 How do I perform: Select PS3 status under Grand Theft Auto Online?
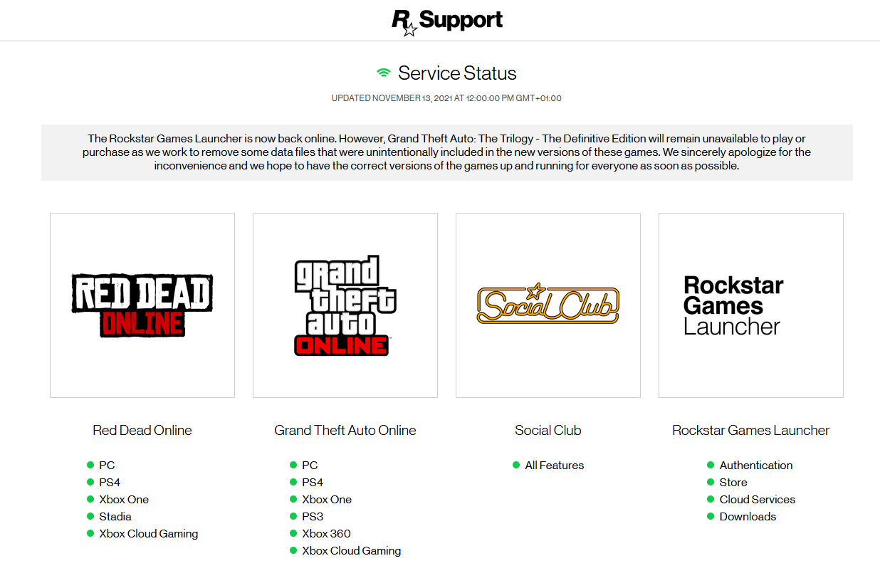pyautogui.click(x=313, y=516)
